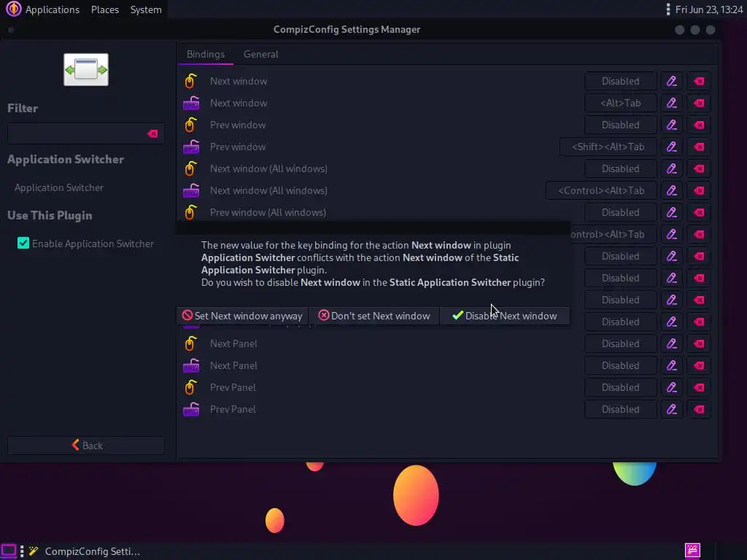Click Disabled value for Prev window mouse binding

pyautogui.click(x=620, y=125)
